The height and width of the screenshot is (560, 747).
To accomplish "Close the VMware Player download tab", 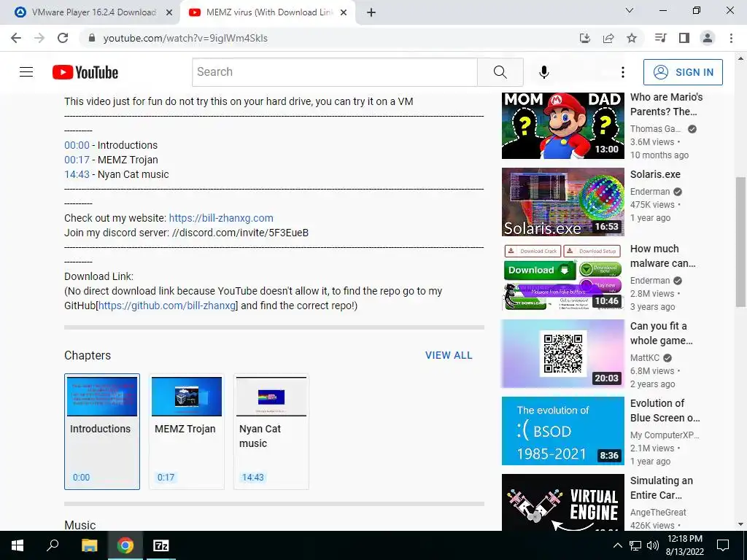I will 169,12.
